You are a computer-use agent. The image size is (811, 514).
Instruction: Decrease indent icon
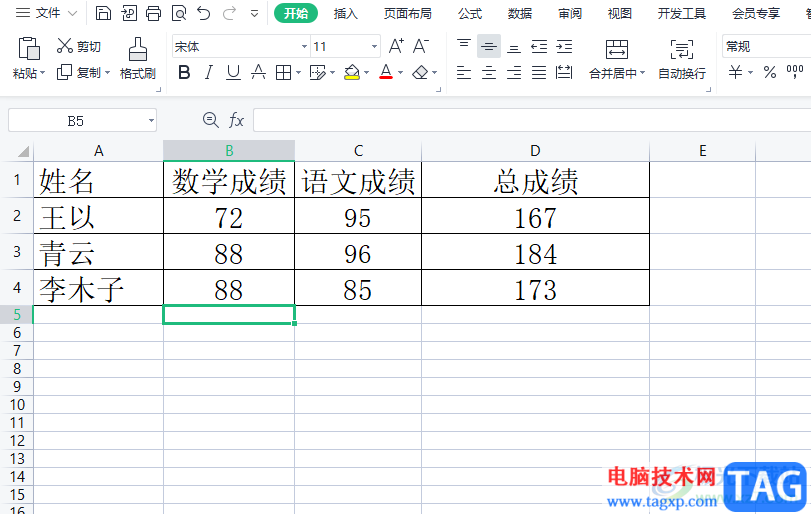coord(539,47)
